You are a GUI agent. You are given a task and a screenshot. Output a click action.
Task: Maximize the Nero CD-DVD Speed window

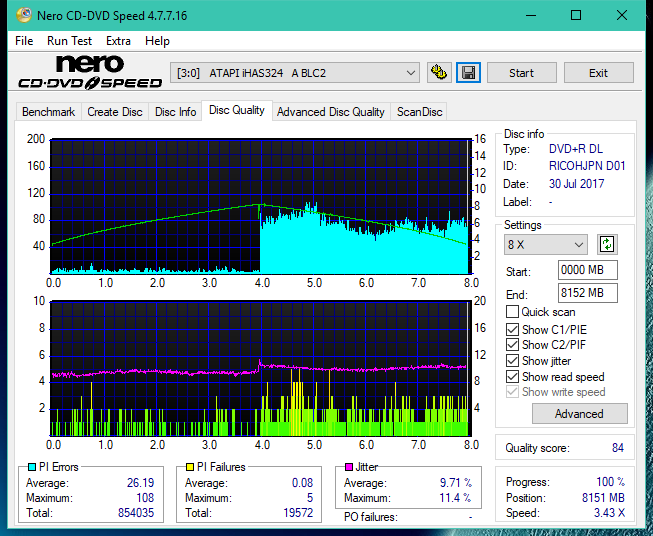576,15
